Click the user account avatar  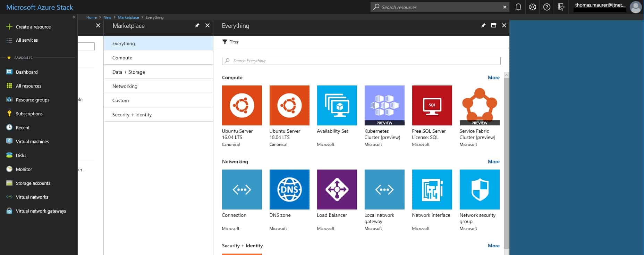pyautogui.click(x=636, y=7)
